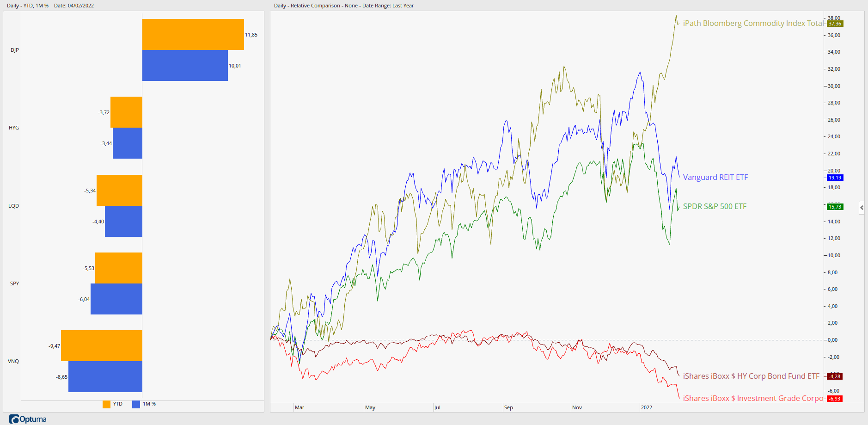Viewport: 868px width, 425px height.
Task: Click the iShares iBoxx $ Investment Grade label
Action: coord(753,398)
